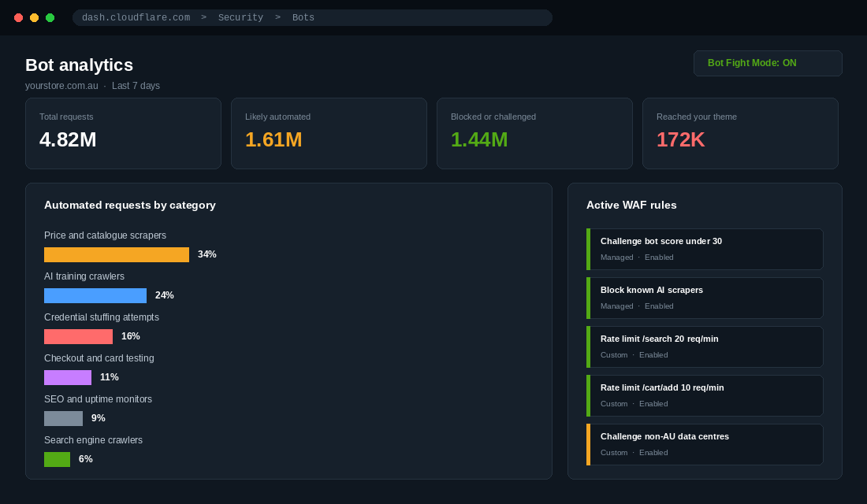Click the dash.cloudflare.com address segment
The height and width of the screenshot is (504, 867).
136,17
